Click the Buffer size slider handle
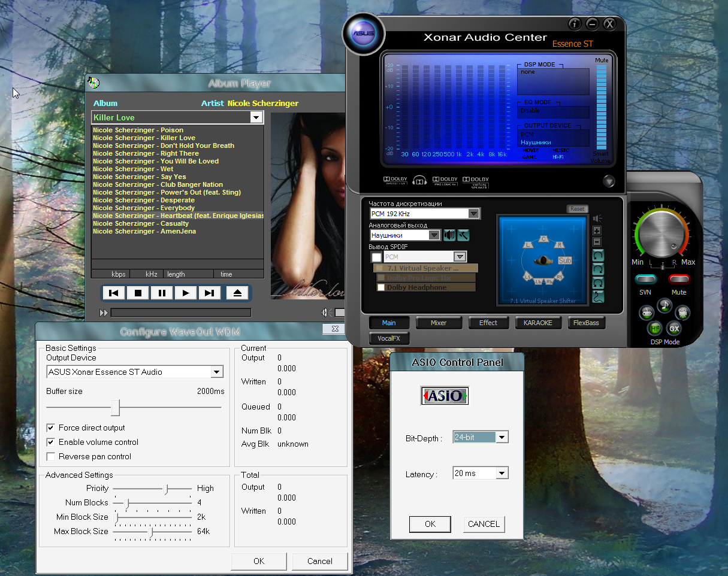Viewport: 728px width, 576px height. click(116, 408)
